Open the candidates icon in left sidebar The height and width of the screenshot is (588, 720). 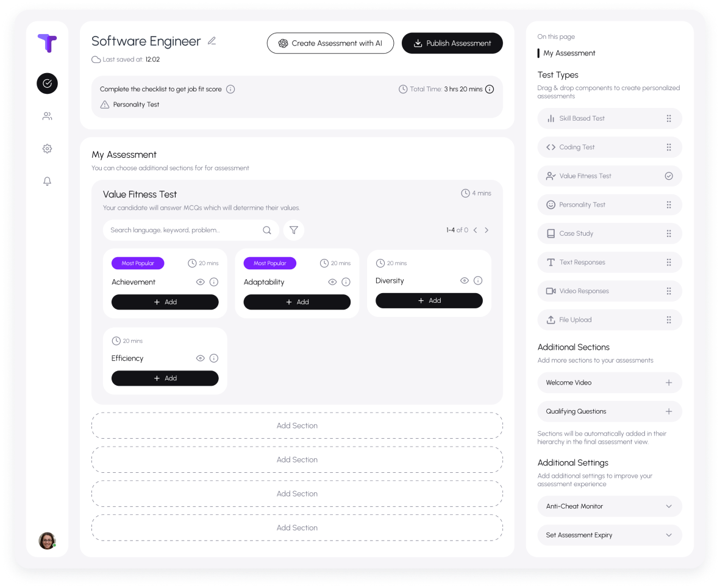point(47,116)
